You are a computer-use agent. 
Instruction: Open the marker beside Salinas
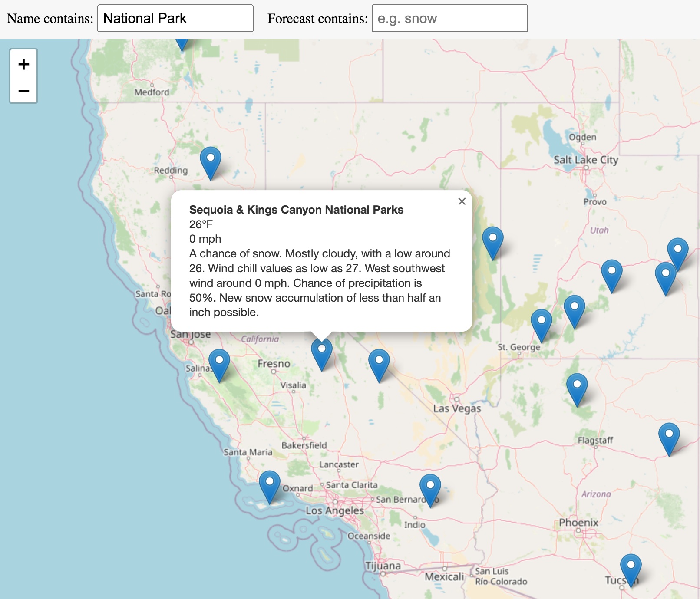click(219, 366)
